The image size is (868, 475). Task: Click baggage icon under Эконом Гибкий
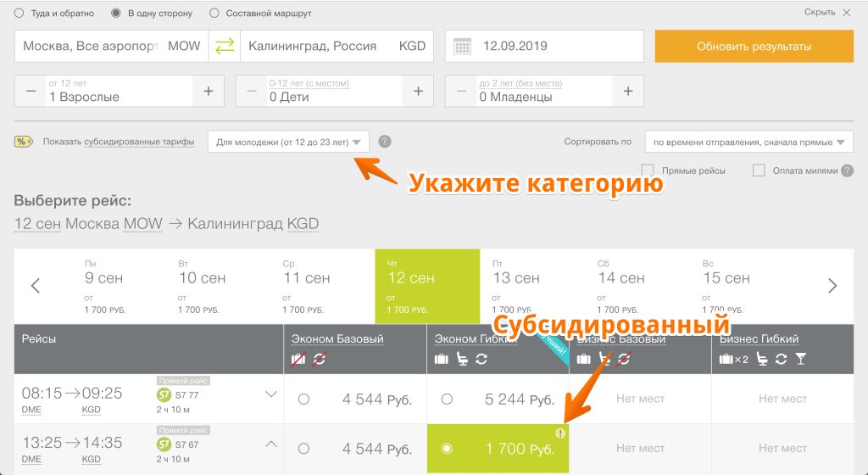point(441,359)
